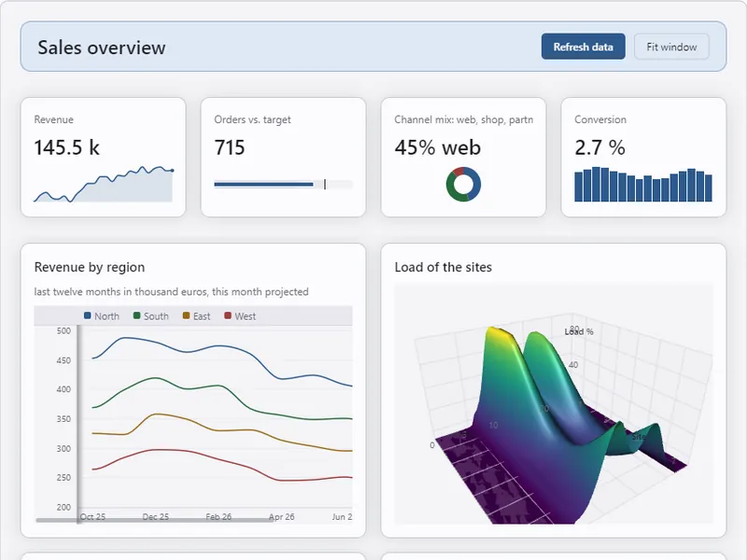Toggle the North series in legend
Screen dimensions: 747x560
pyautogui.click(x=102, y=316)
